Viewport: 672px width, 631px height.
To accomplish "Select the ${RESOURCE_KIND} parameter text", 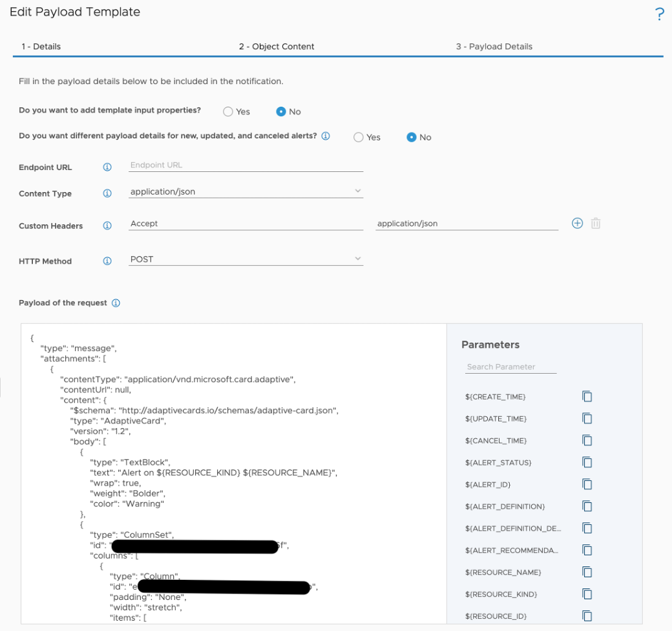I will coord(501,594).
